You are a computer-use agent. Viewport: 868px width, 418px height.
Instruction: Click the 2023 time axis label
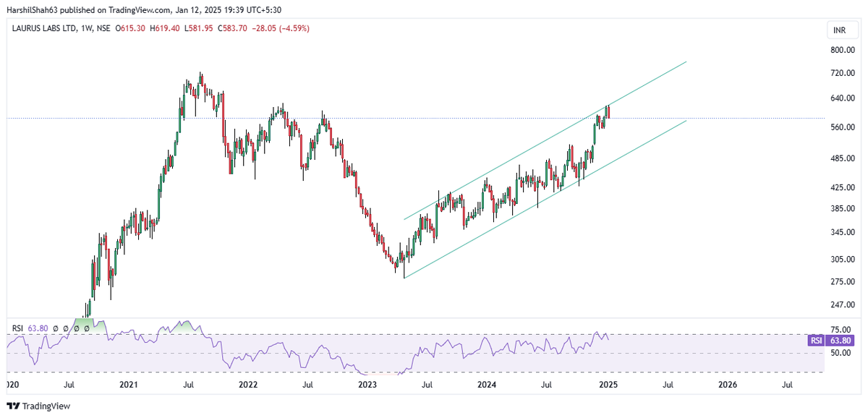[367, 385]
